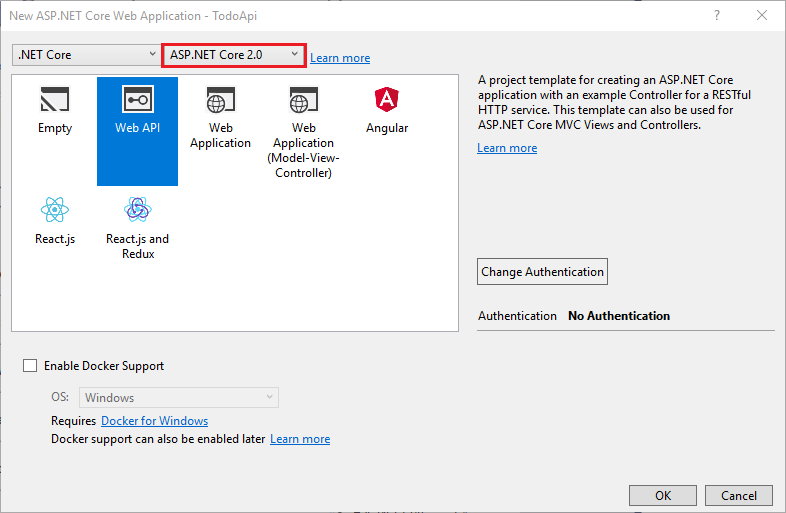Screen dimensions: 786x513
Task: Choose the React.js template icon
Action: point(55,210)
